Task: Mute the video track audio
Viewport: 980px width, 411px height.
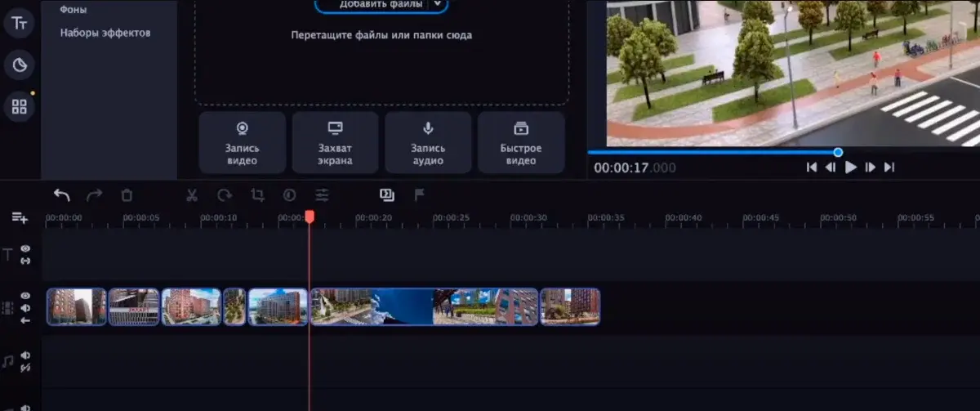Action: coord(25,308)
